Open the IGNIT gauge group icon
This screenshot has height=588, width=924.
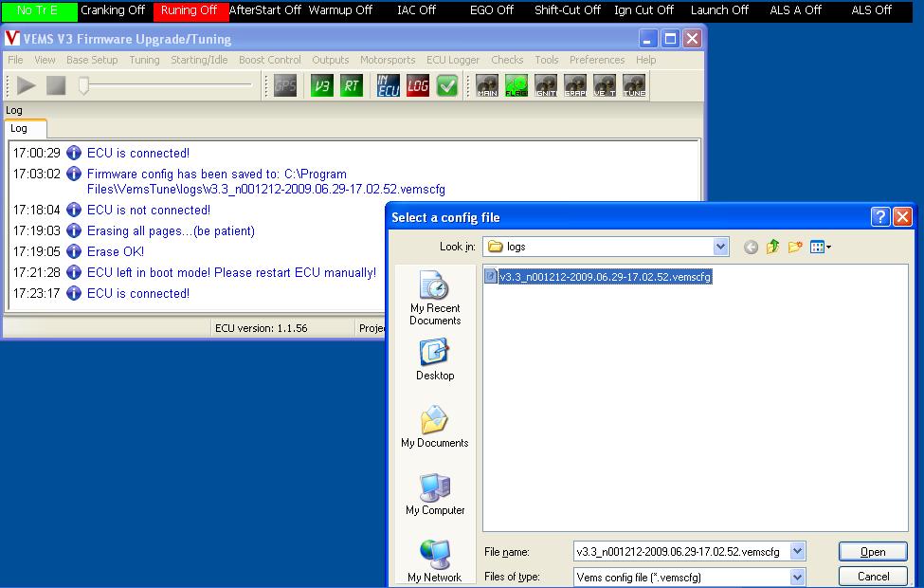546,86
